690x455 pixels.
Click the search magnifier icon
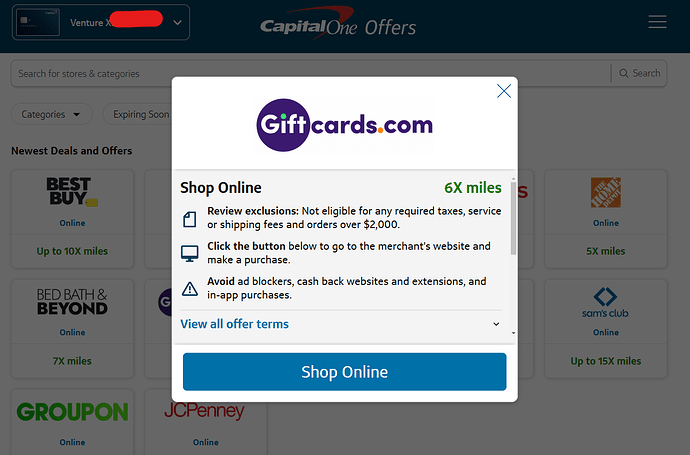[624, 73]
